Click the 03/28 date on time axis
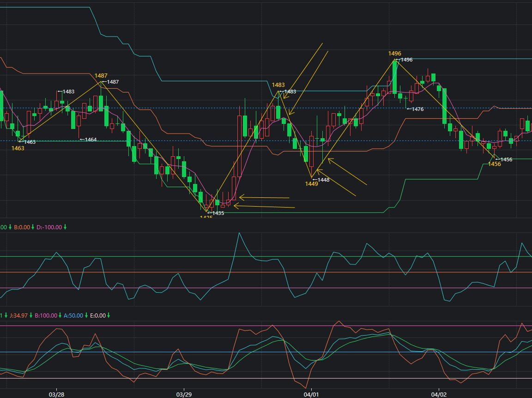The height and width of the screenshot is (398, 532). click(56, 394)
